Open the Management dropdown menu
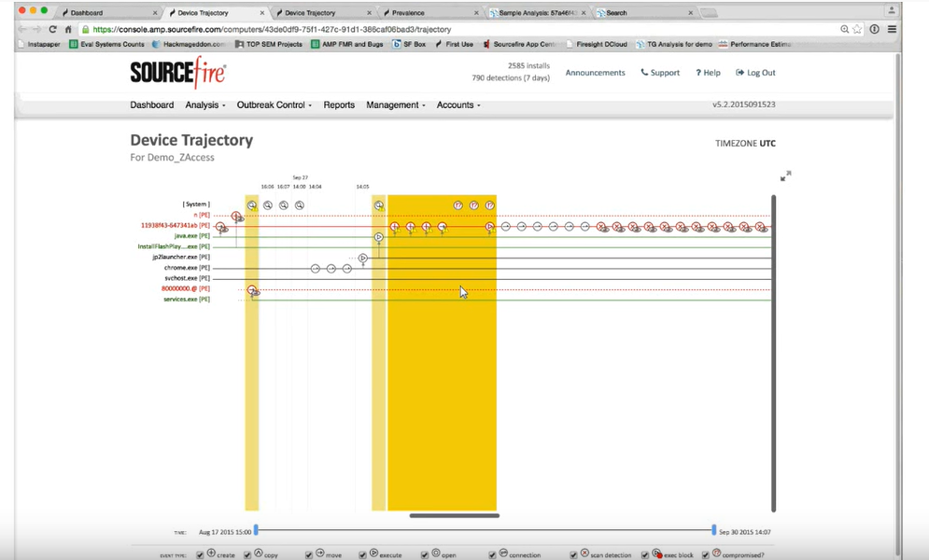This screenshot has width=929, height=560. [x=396, y=105]
